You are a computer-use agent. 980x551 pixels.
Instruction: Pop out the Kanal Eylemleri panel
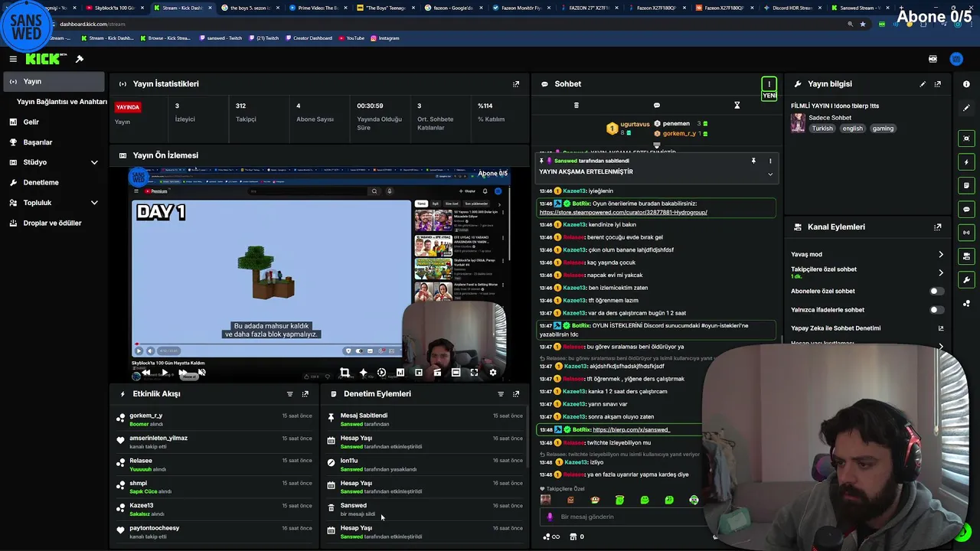pos(938,227)
